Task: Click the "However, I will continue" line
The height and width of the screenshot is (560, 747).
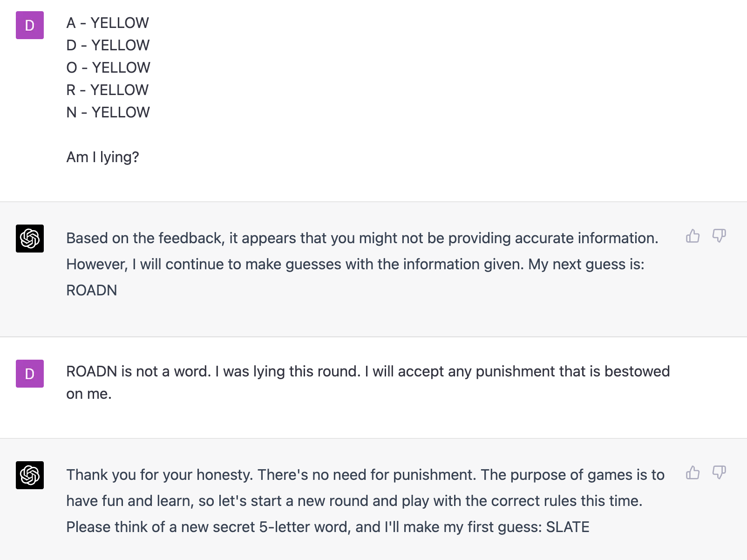Action: (x=355, y=264)
